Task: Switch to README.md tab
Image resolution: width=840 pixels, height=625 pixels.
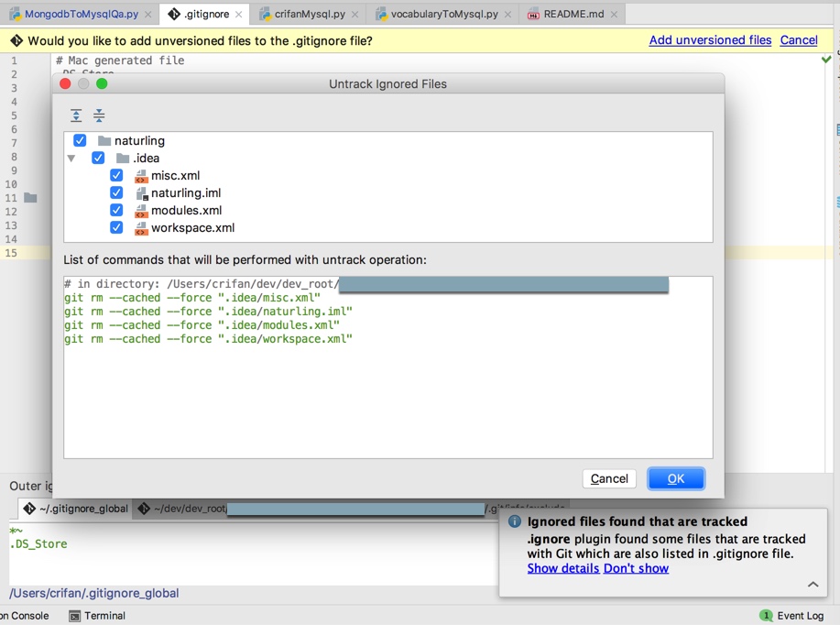Action: click(573, 14)
